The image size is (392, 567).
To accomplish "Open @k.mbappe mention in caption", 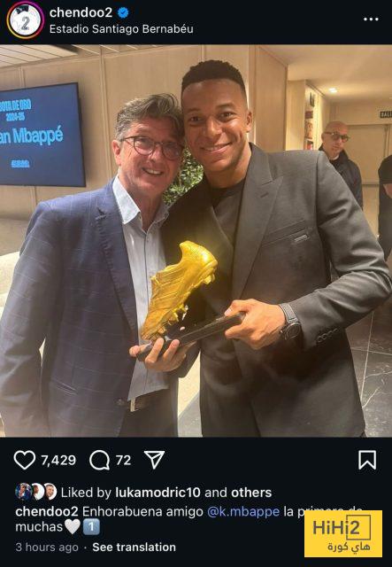I will pos(243,511).
